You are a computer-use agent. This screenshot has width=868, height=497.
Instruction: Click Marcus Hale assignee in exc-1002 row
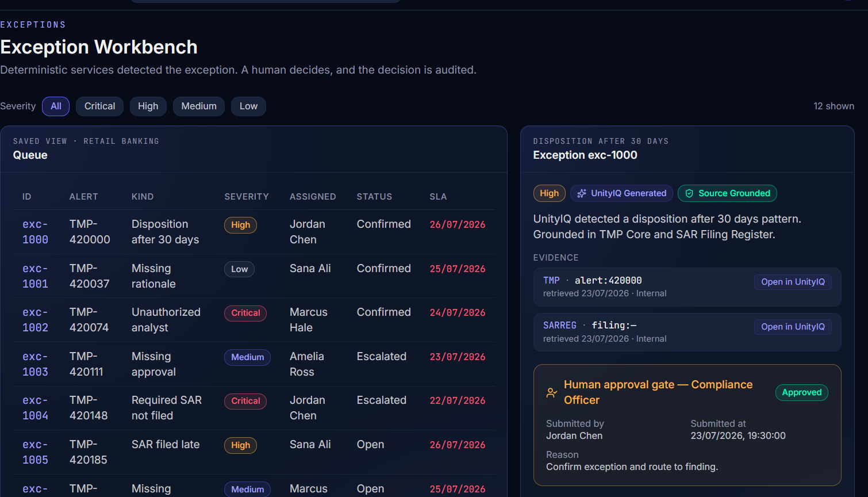coord(309,320)
